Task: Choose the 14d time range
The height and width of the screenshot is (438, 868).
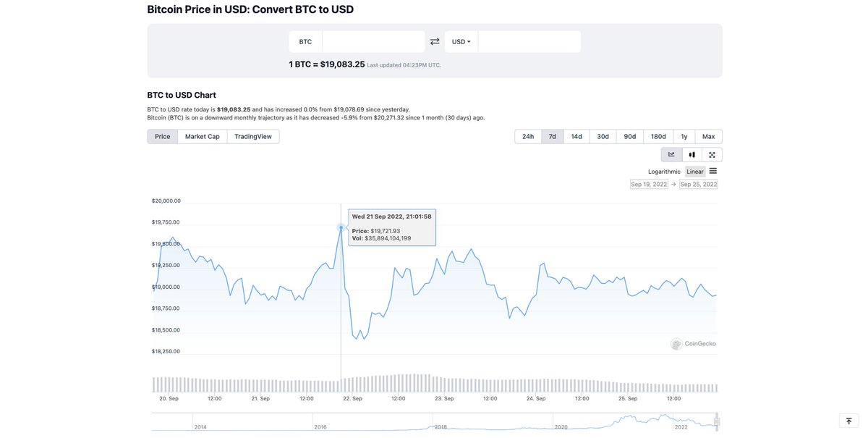Action: point(576,136)
